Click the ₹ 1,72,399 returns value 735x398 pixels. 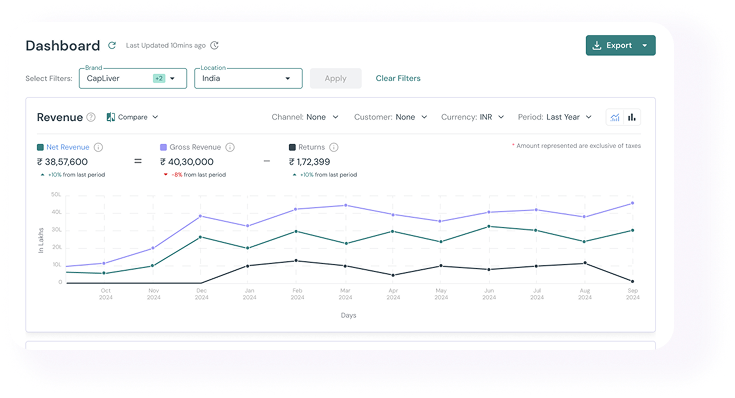[x=309, y=162]
